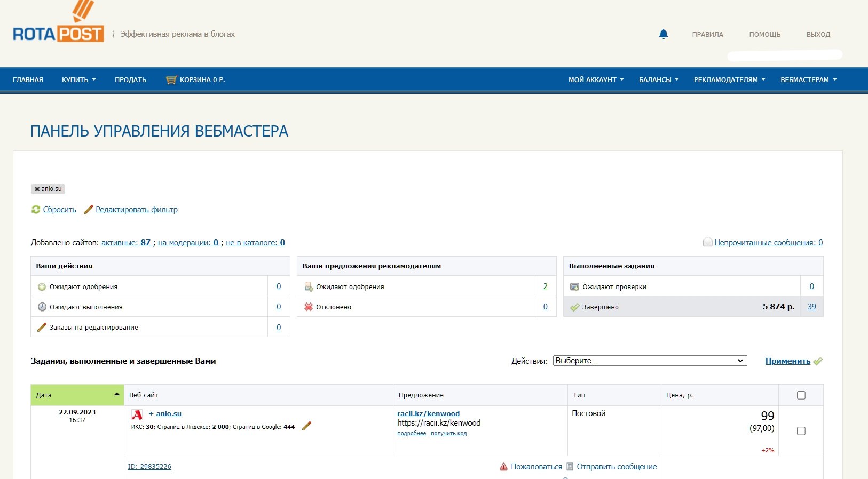This screenshot has height=479, width=868.
Task: Click the shopping cart icon in navbar
Action: [x=171, y=80]
